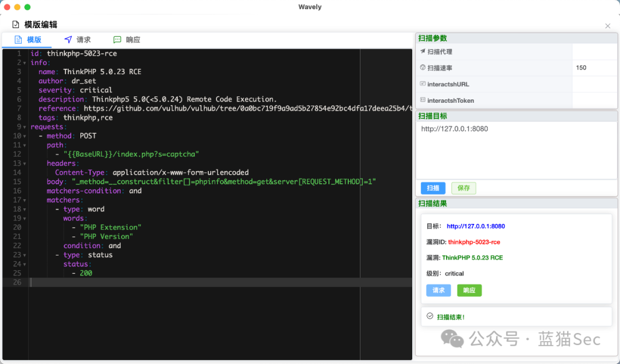Click the icon next to interactshURL
This screenshot has height=364, width=620.
(423, 84)
